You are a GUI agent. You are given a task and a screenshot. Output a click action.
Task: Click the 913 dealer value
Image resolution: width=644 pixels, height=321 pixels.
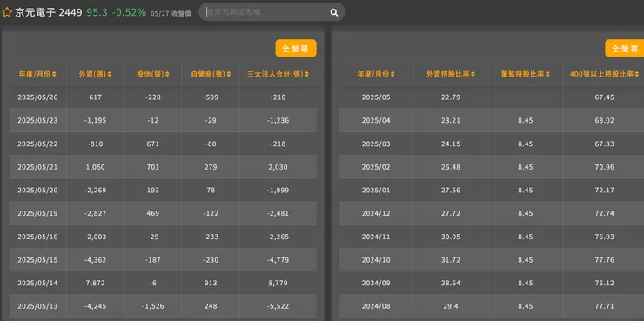(x=211, y=284)
